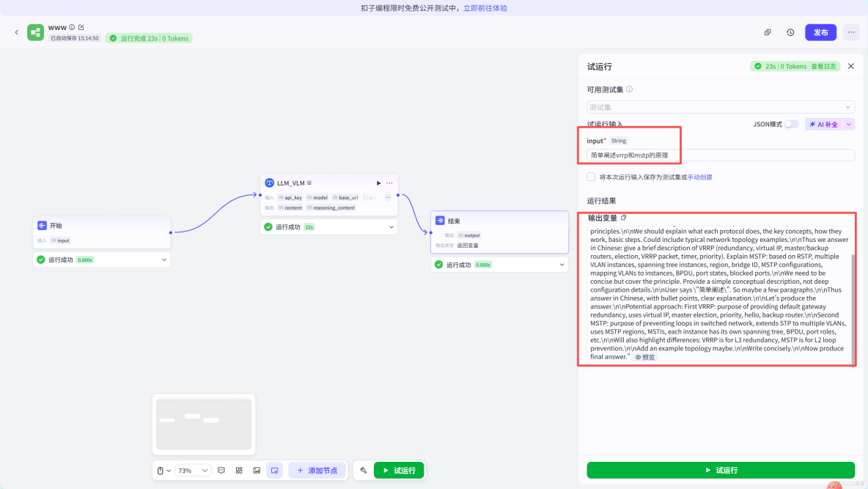Click the 发布 publish button

pyautogui.click(x=820, y=32)
